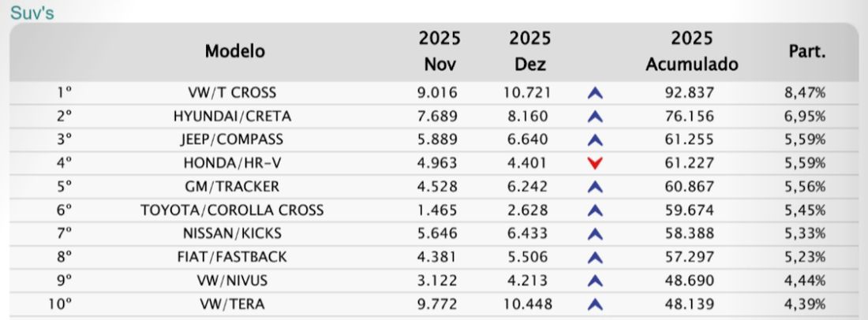This screenshot has width=868, height=320.
Task: Click the 4,39% share of VW/TERA
Action: (x=805, y=304)
